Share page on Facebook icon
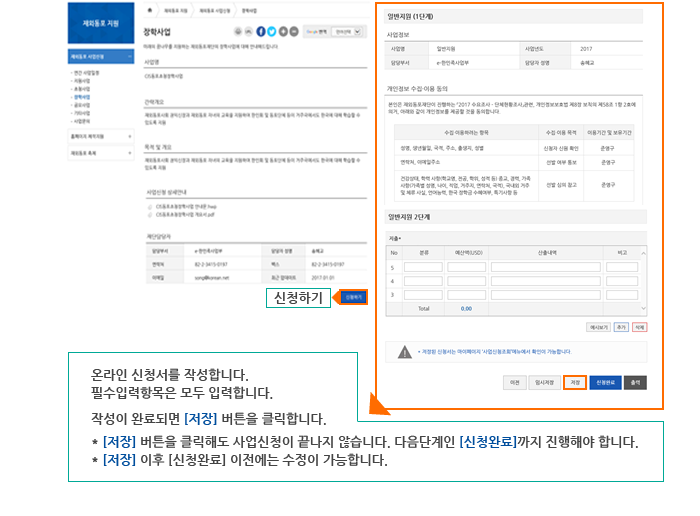This screenshot has width=700, height=516. [x=261, y=32]
